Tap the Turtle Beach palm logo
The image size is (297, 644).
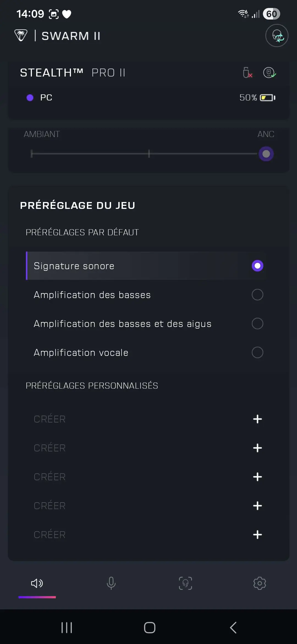tap(21, 36)
